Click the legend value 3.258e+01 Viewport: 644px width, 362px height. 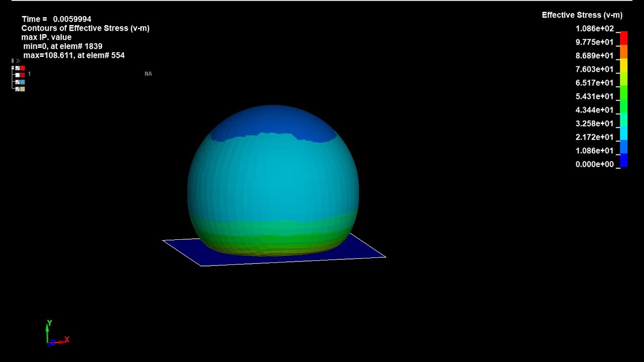click(595, 124)
